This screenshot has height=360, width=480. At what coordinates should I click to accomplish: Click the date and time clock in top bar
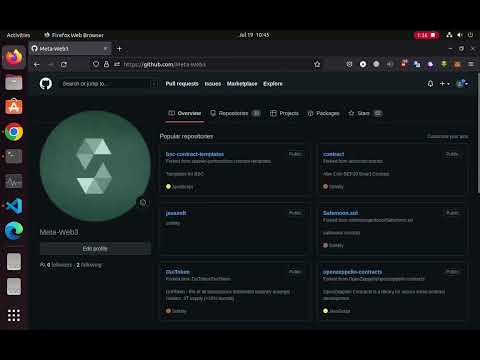[x=254, y=35]
